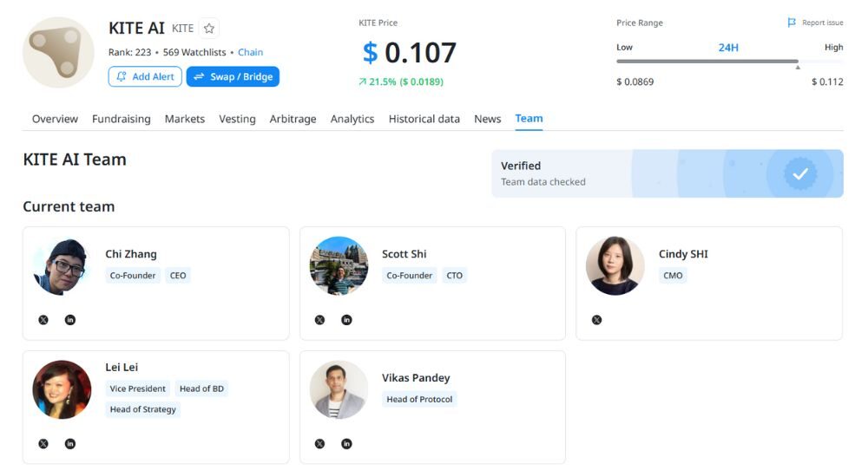Open the Fundraising tab
This screenshot has height=470, width=868.
pos(122,119)
